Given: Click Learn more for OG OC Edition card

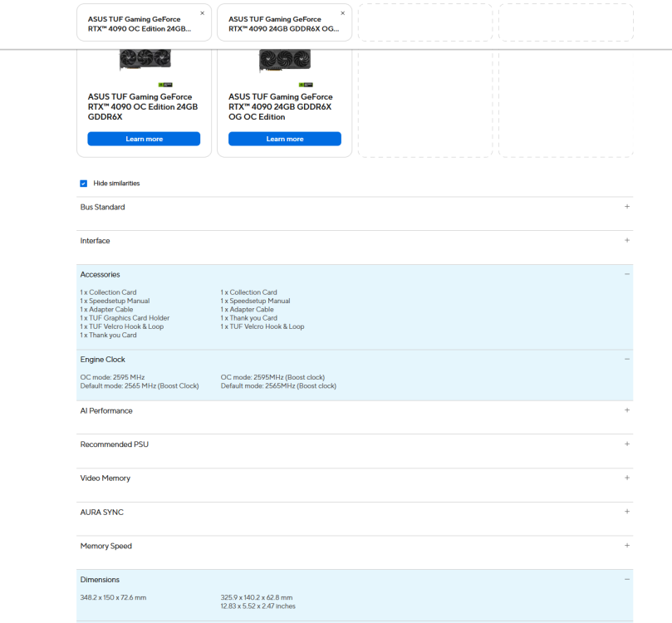Looking at the screenshot, I should (285, 139).
